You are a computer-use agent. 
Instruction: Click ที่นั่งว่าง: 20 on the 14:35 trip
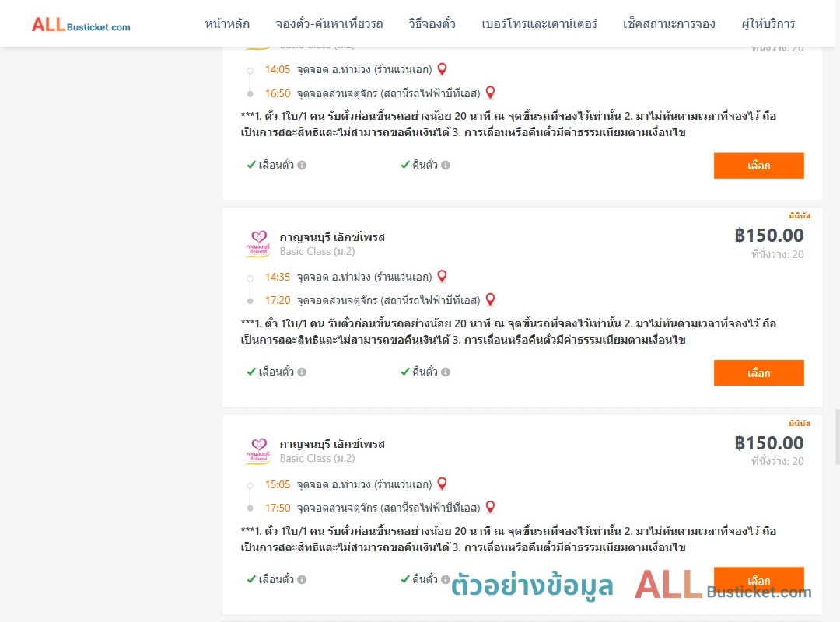coord(777,254)
